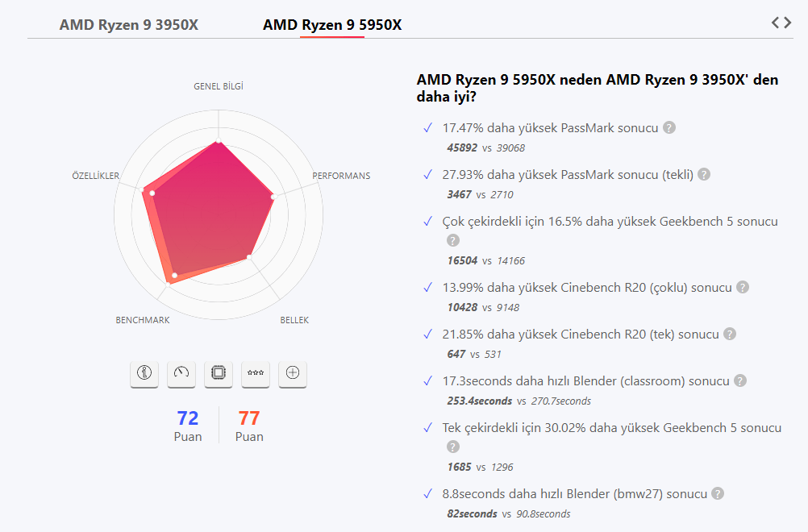Open help icon for Cinebench R20 (çoklu)
The width and height of the screenshot is (808, 532).
743,288
